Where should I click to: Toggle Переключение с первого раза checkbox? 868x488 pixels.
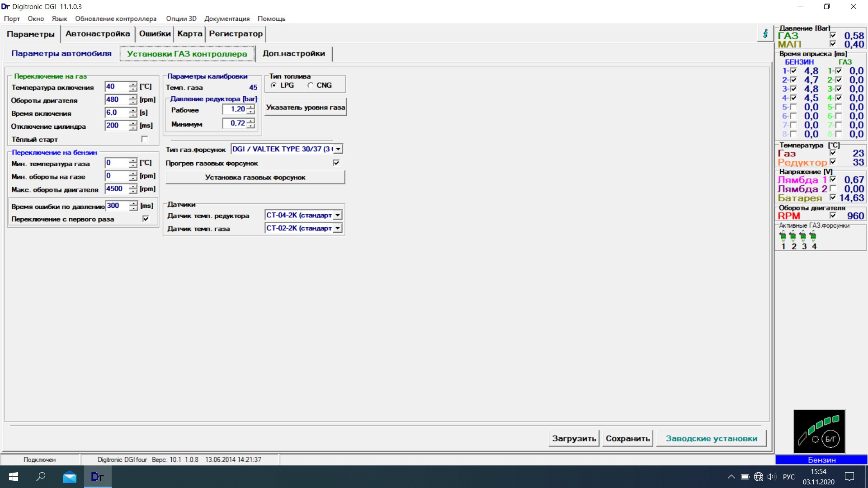click(146, 219)
